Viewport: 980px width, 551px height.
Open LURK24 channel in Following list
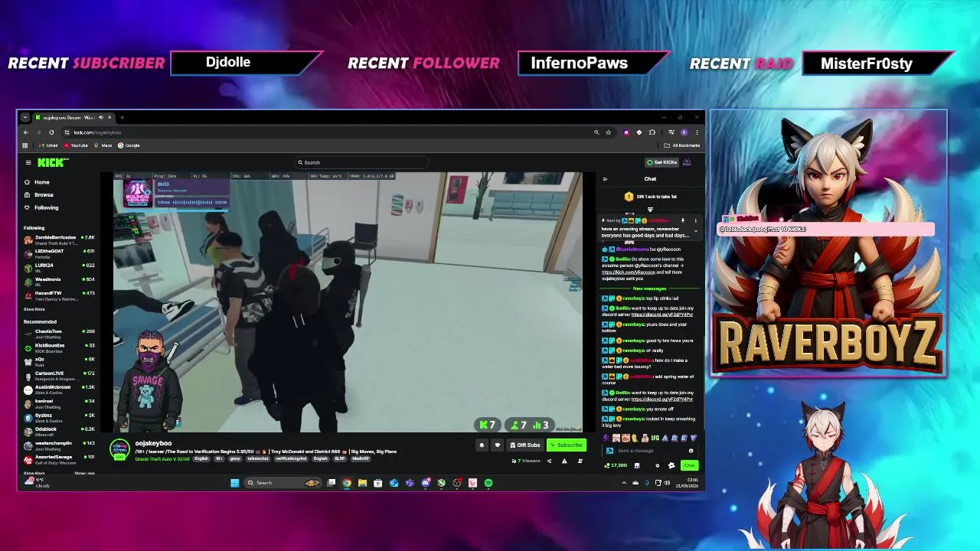(x=60, y=267)
